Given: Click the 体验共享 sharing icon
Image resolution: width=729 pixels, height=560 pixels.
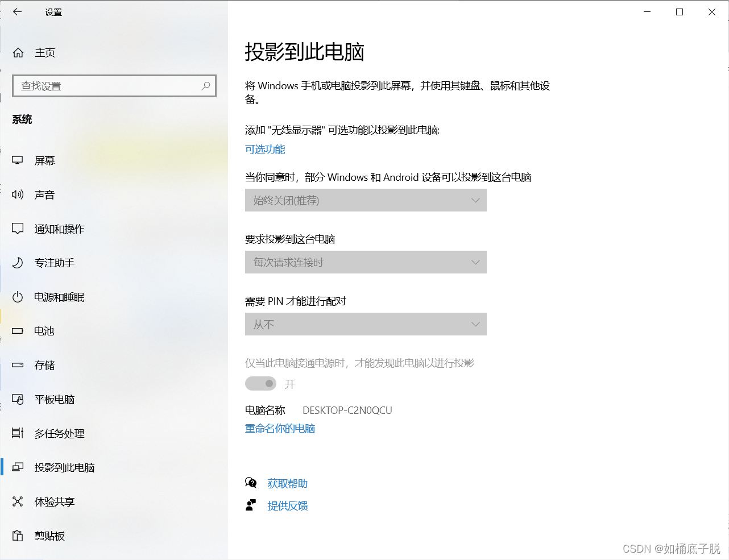Looking at the screenshot, I should [x=18, y=501].
